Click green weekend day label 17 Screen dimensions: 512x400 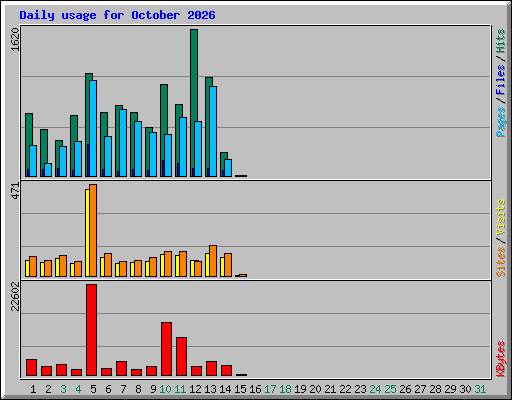click(x=270, y=389)
